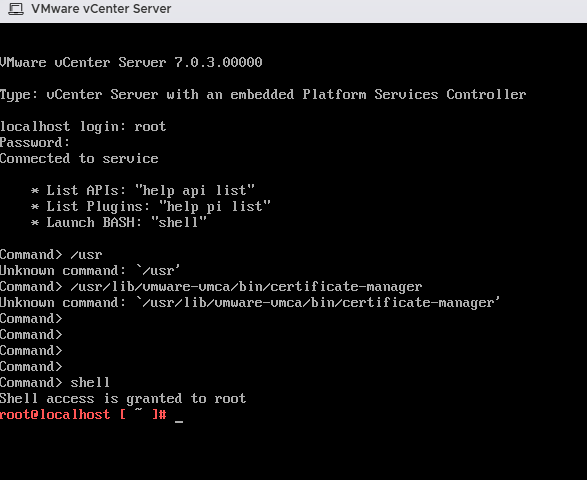
Task: Click the '/usr' command entered at prompt
Action: pyautogui.click(x=86, y=255)
